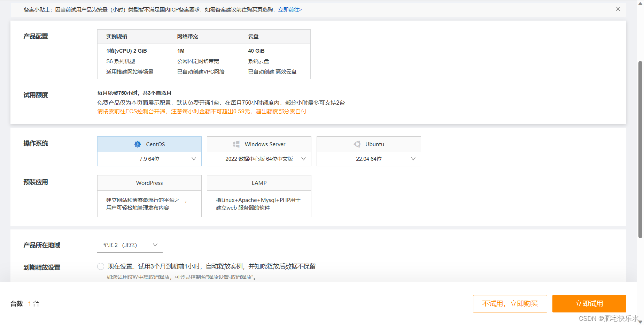Viewport: 644px width, 325px height.
Task: Select the Windows Server operating system
Action: click(x=259, y=144)
